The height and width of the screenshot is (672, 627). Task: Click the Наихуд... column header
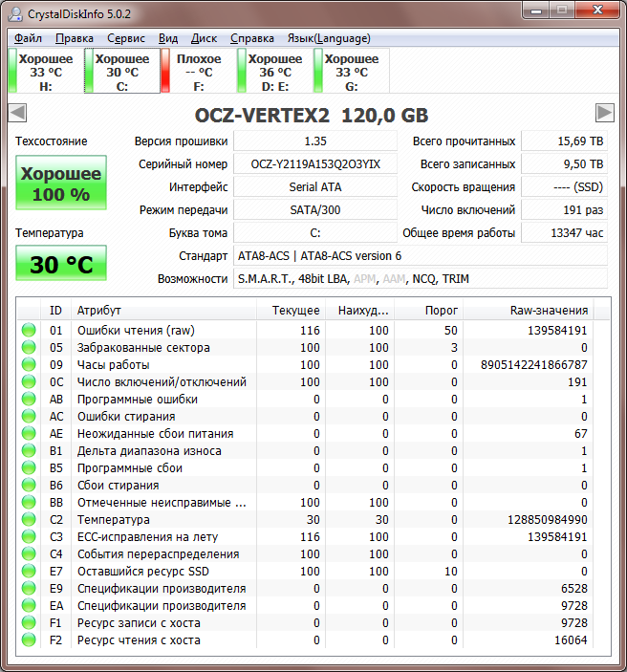coord(360,311)
